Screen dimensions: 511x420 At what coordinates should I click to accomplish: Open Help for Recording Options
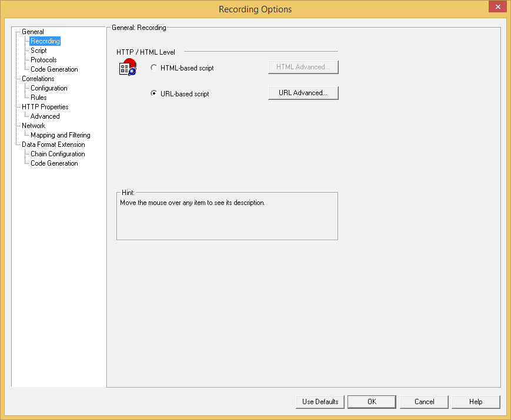coord(476,402)
